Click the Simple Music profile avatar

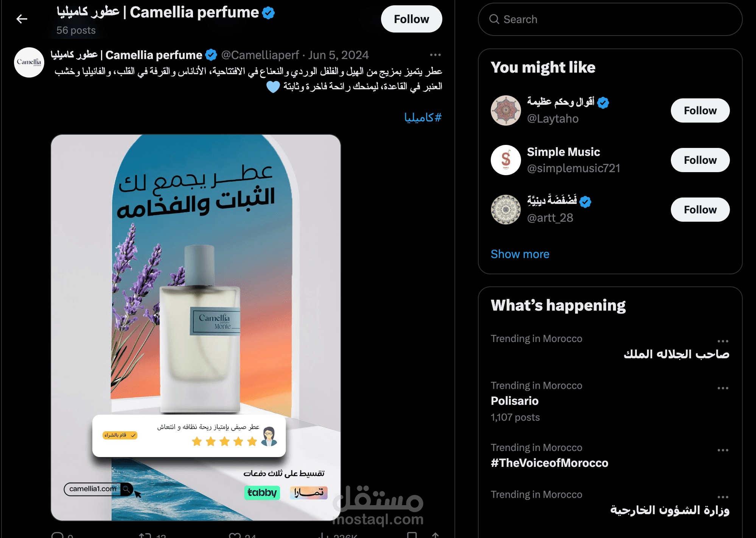506,160
